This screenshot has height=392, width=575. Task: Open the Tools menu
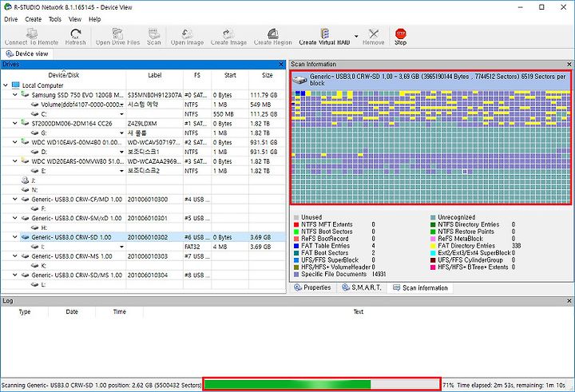tap(55, 19)
